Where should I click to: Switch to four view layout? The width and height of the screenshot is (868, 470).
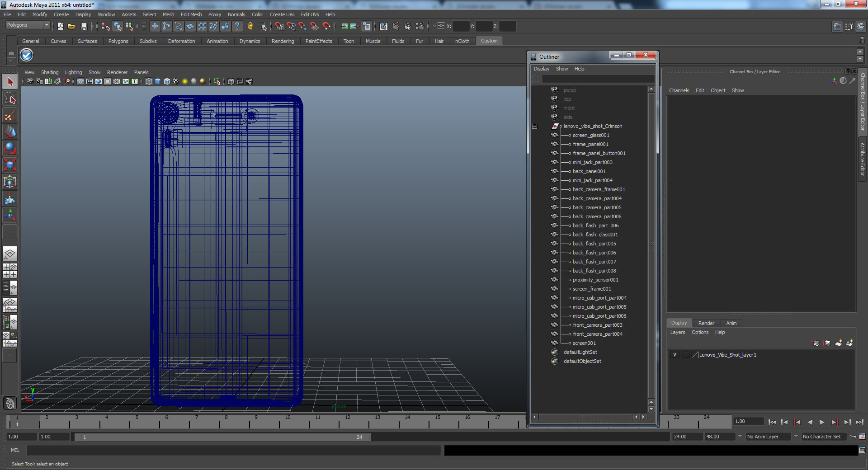click(10, 270)
